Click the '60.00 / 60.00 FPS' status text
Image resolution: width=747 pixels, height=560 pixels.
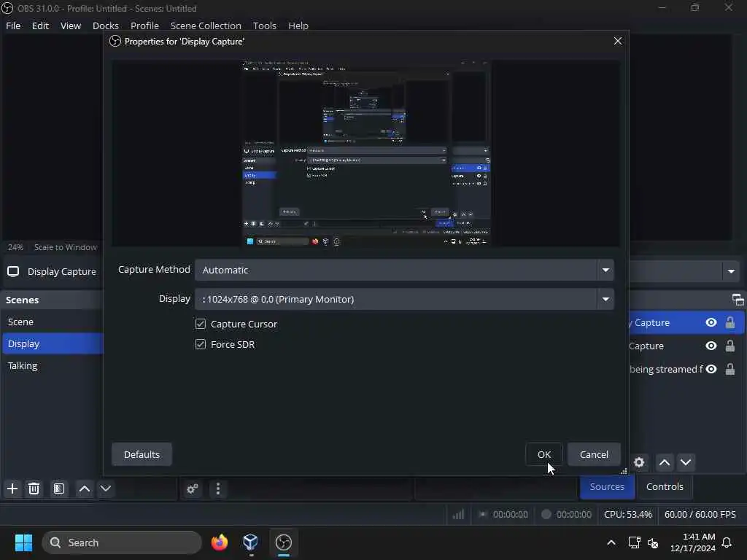700,514
